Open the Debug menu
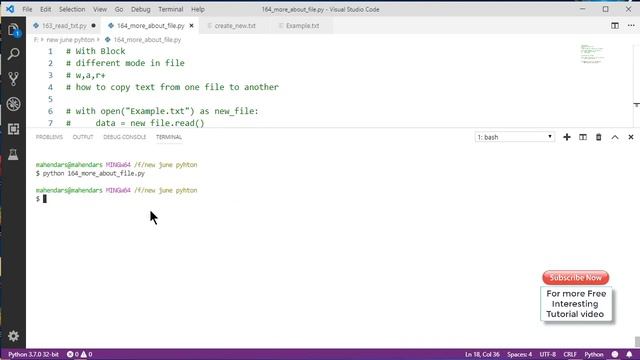Viewport: 640px width, 360px height. [140, 9]
